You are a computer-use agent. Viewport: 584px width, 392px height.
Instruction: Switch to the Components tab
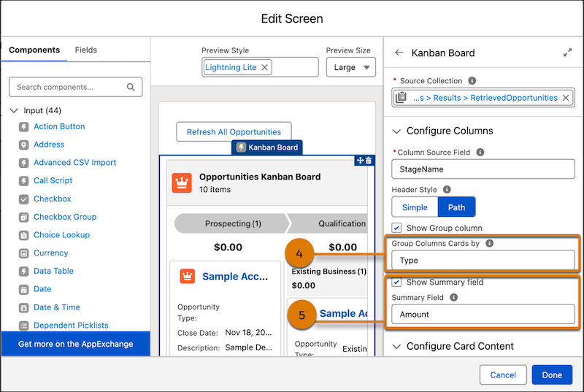(x=34, y=50)
